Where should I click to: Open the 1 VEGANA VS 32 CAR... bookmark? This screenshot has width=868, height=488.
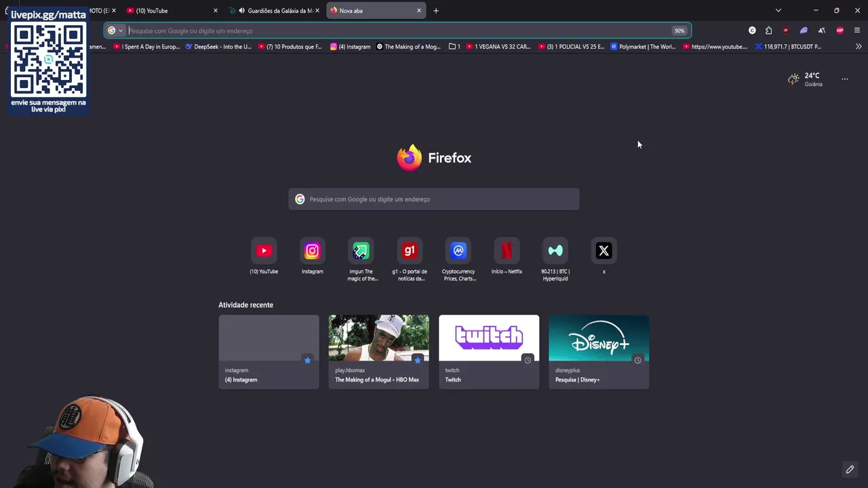498,47
